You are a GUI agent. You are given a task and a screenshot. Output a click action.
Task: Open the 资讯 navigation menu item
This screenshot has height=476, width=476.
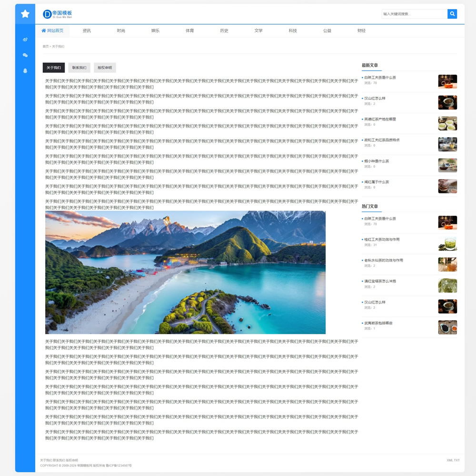click(87, 30)
